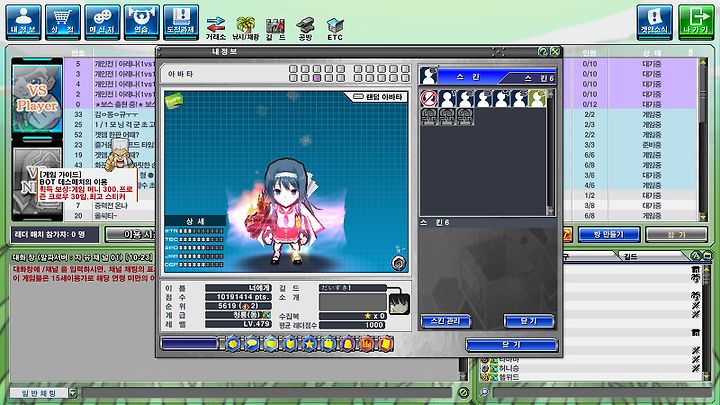The height and width of the screenshot is (405, 720).
Task: Switch to the 길드 tab in user list
Action: click(652, 256)
